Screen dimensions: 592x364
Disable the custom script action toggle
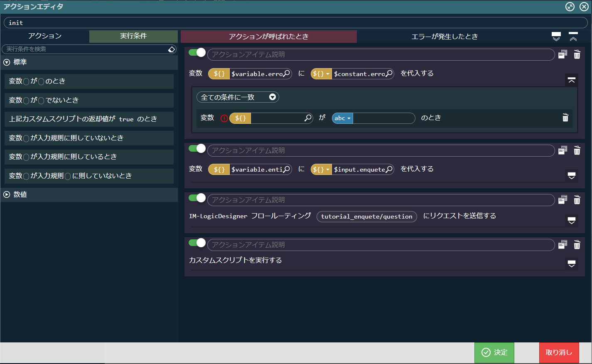(197, 243)
